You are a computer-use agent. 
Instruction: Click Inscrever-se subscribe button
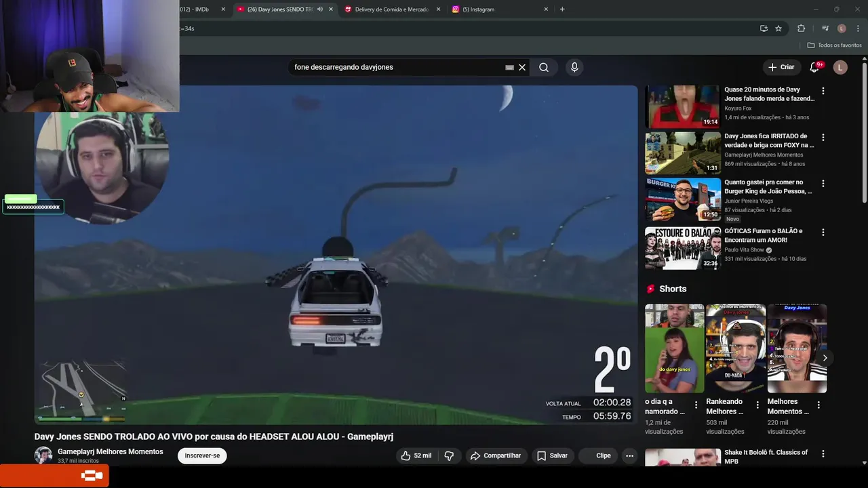tap(202, 455)
